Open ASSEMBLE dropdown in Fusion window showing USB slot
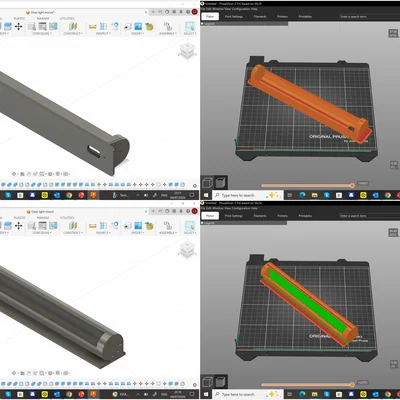Image resolution: width=400 pixels, height=400 pixels. pyautogui.click(x=167, y=34)
